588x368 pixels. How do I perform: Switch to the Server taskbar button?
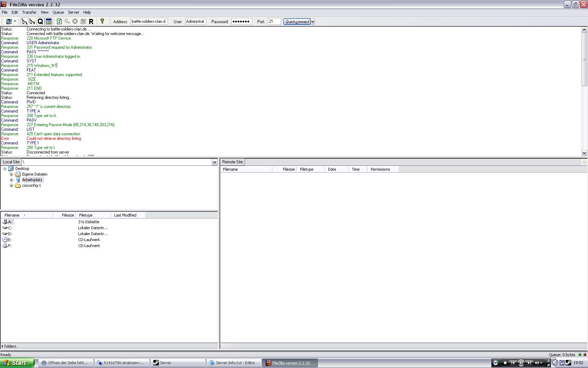[x=178, y=363]
